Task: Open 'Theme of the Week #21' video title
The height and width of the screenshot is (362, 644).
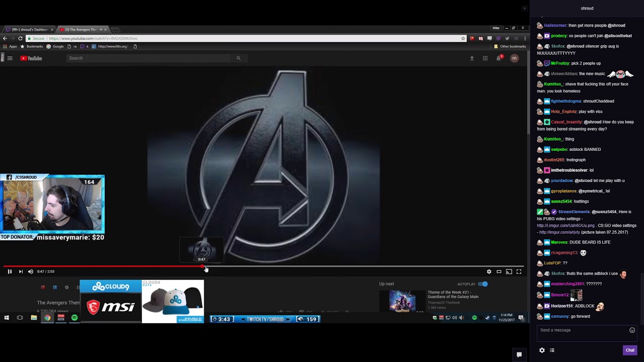Action: coord(453,294)
